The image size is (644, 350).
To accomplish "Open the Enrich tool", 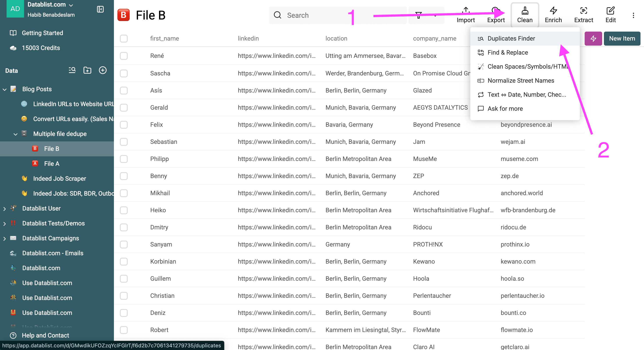I will 553,15.
